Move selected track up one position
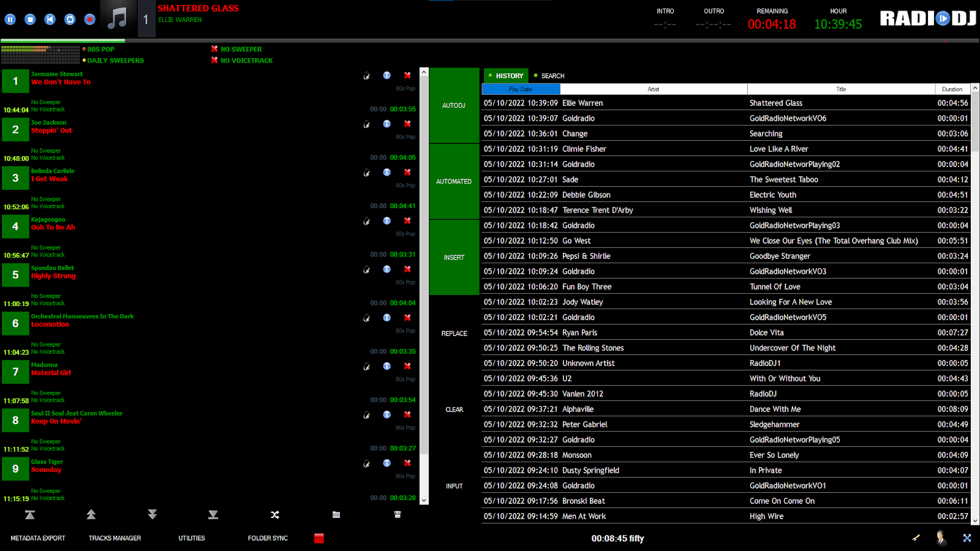Screen dimensions: 980x551 point(91,515)
